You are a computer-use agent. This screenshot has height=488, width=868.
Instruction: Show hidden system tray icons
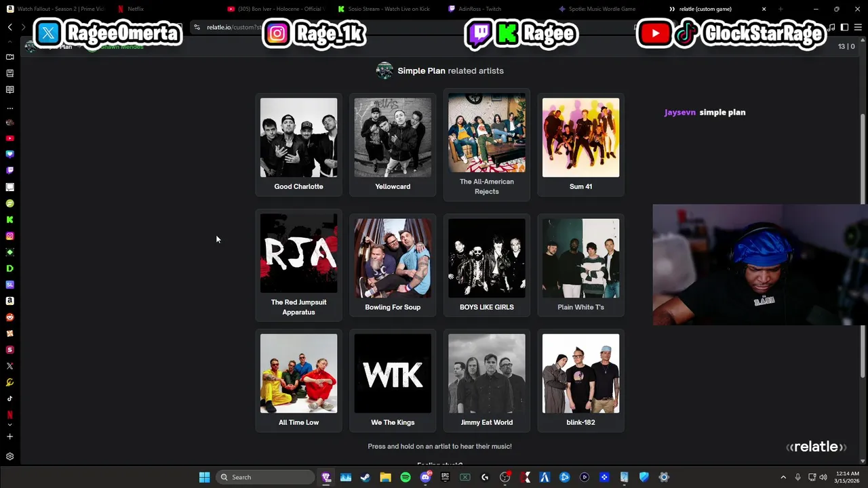pyautogui.click(x=783, y=477)
